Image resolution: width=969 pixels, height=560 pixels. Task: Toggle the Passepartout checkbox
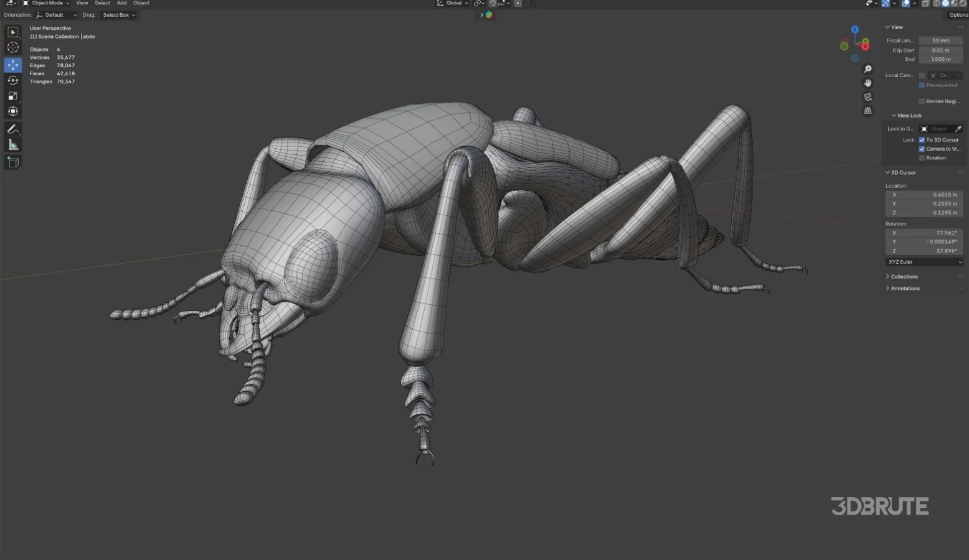[922, 85]
